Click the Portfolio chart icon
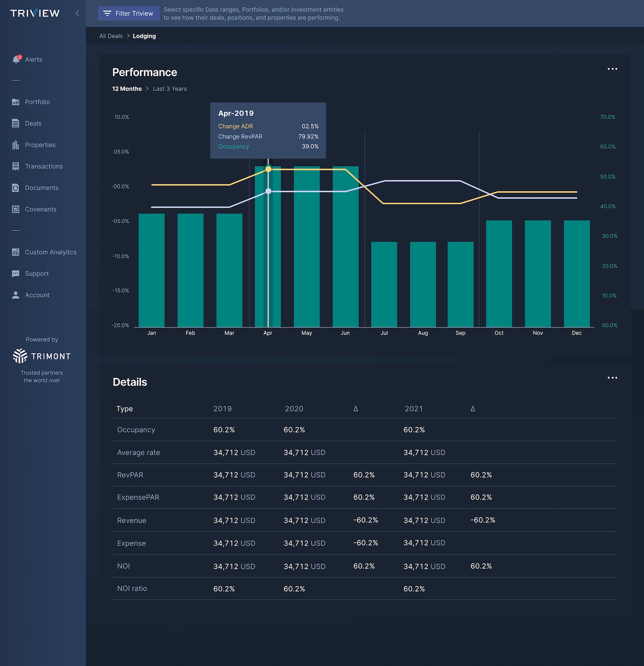 pyautogui.click(x=15, y=102)
